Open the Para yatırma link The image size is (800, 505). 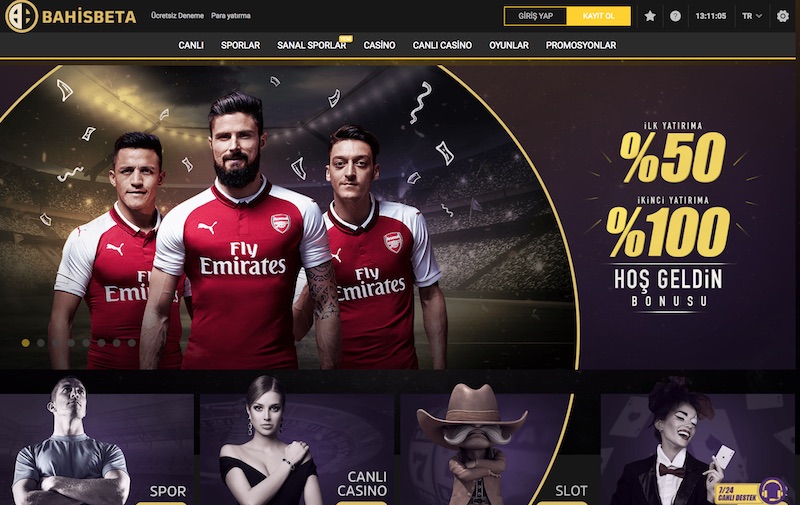(231, 16)
